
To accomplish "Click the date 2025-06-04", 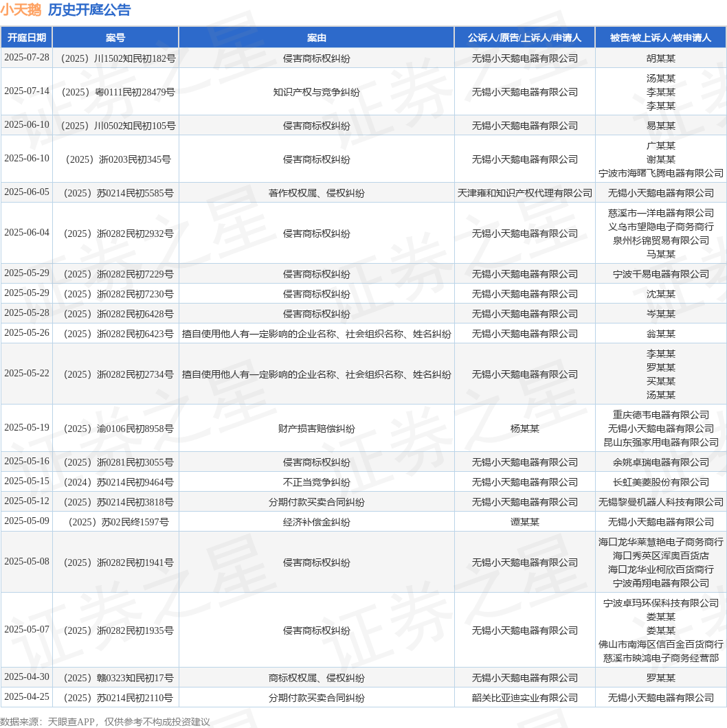I will tap(27, 233).
